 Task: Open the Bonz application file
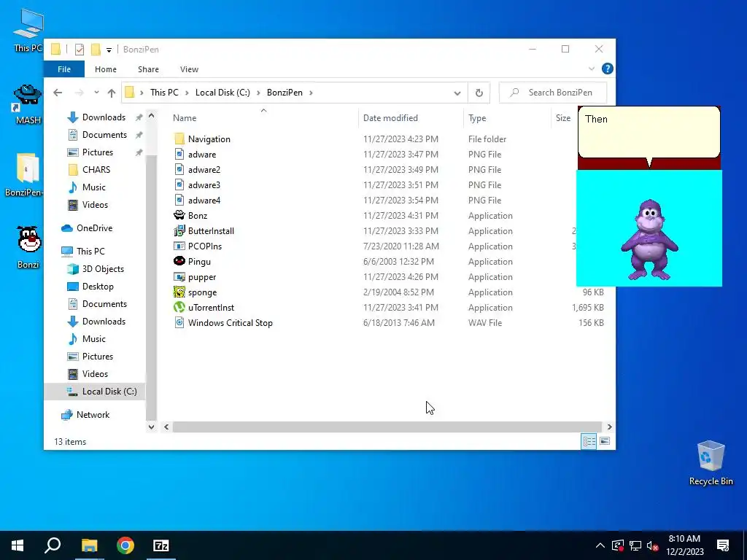(197, 216)
